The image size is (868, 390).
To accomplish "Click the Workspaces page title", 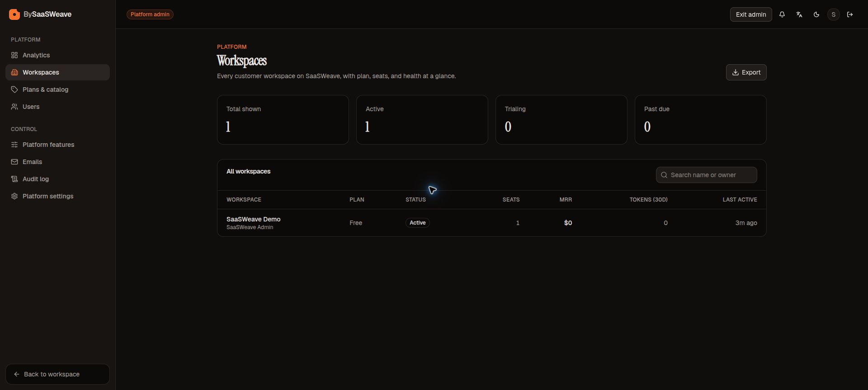I will coord(242,61).
